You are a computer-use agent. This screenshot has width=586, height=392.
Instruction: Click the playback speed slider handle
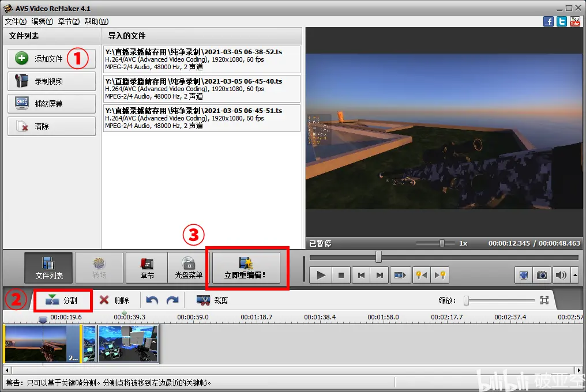(442, 243)
